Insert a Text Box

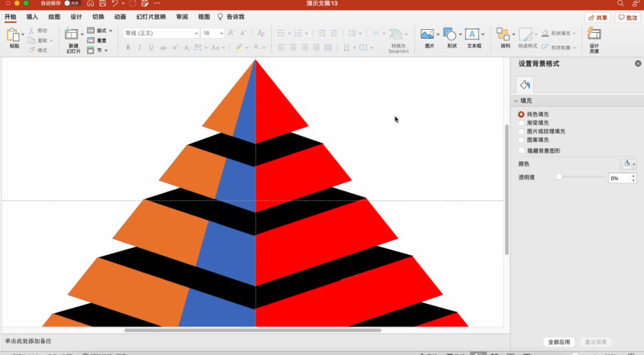click(x=472, y=34)
